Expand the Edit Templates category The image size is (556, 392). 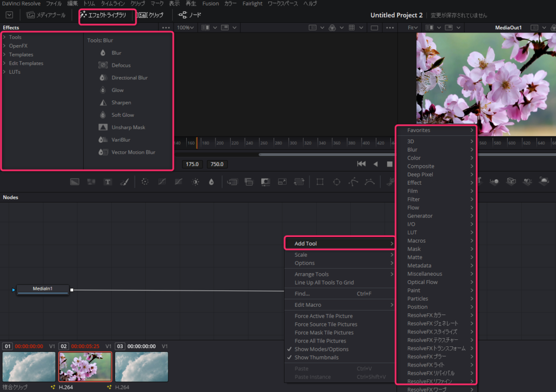coord(4,63)
